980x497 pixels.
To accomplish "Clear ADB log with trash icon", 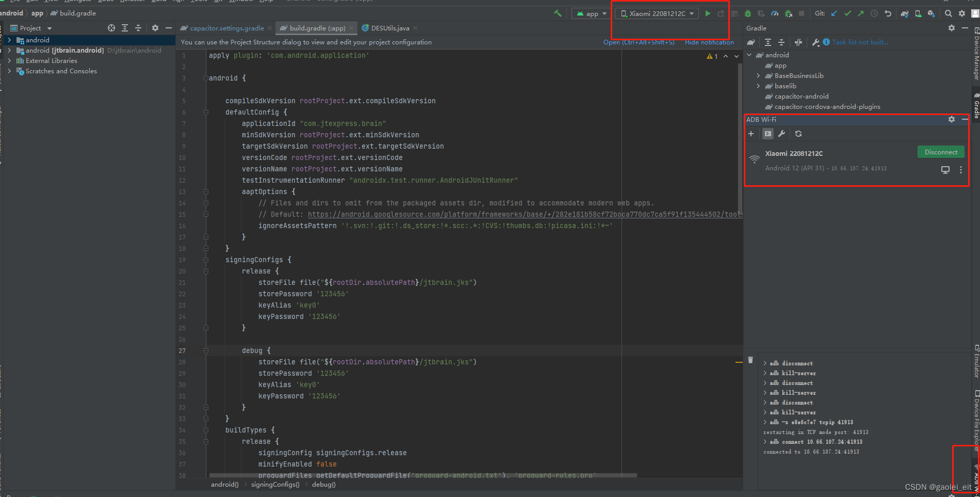I will tap(750, 360).
